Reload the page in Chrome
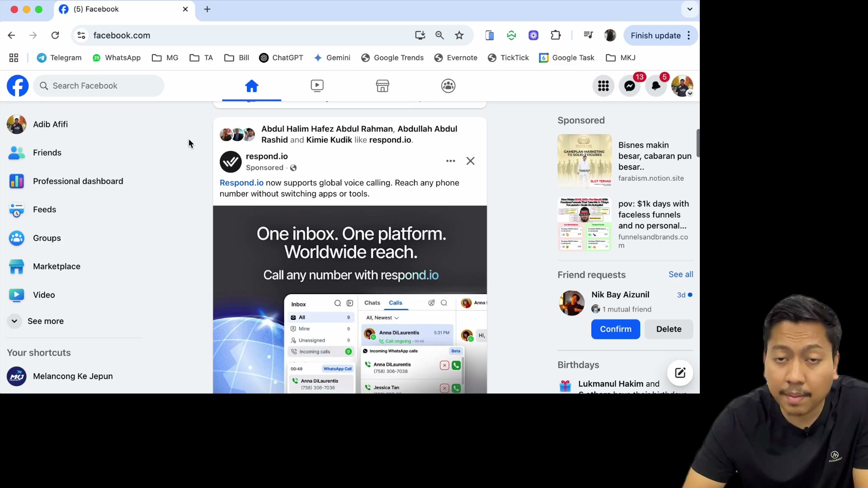 click(55, 35)
